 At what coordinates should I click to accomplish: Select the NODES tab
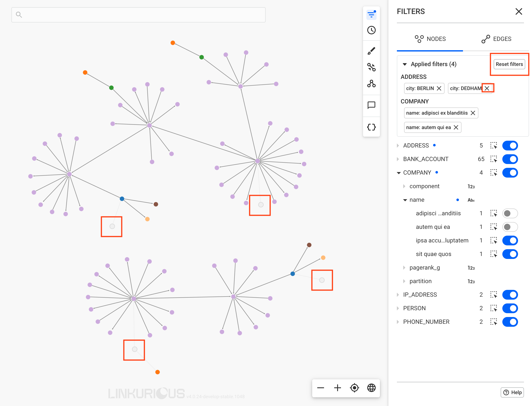point(430,39)
